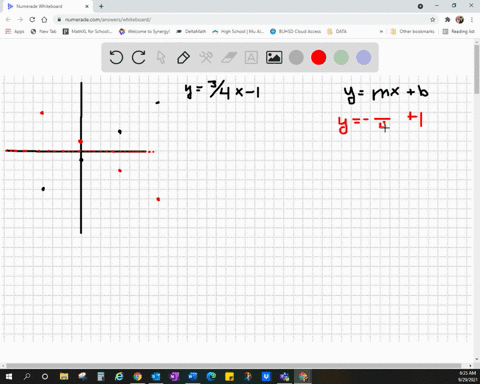Image resolution: width=480 pixels, height=384 pixels.
Task: Expand the hidden bookmarks chevron
Action: coord(381,31)
